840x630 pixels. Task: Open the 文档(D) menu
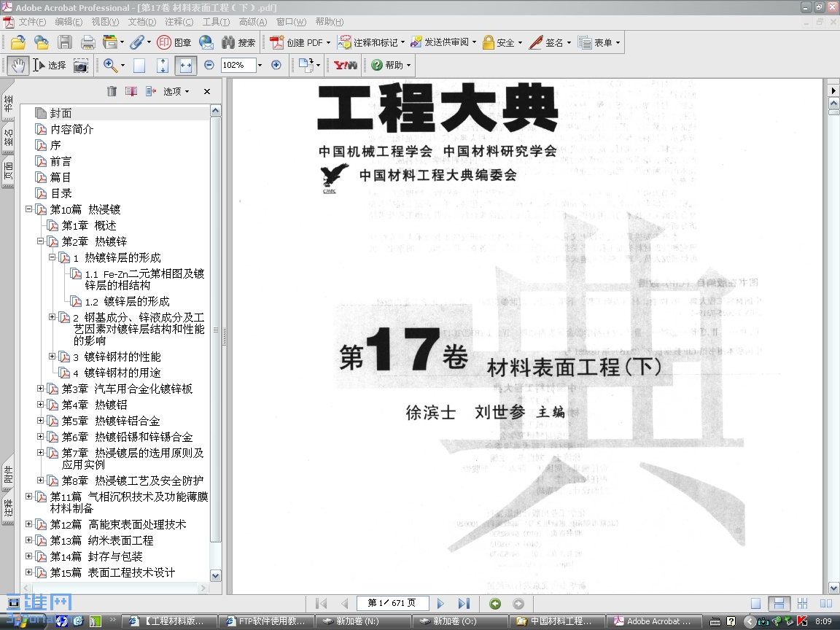click(x=142, y=21)
